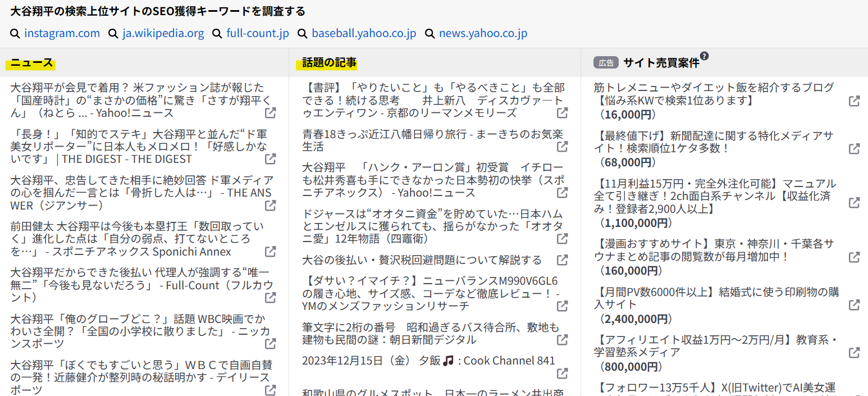Viewport: 868px width, 396px height.
Task: Click external link icon for 筋トレメニュー blog listing
Action: [x=854, y=101]
